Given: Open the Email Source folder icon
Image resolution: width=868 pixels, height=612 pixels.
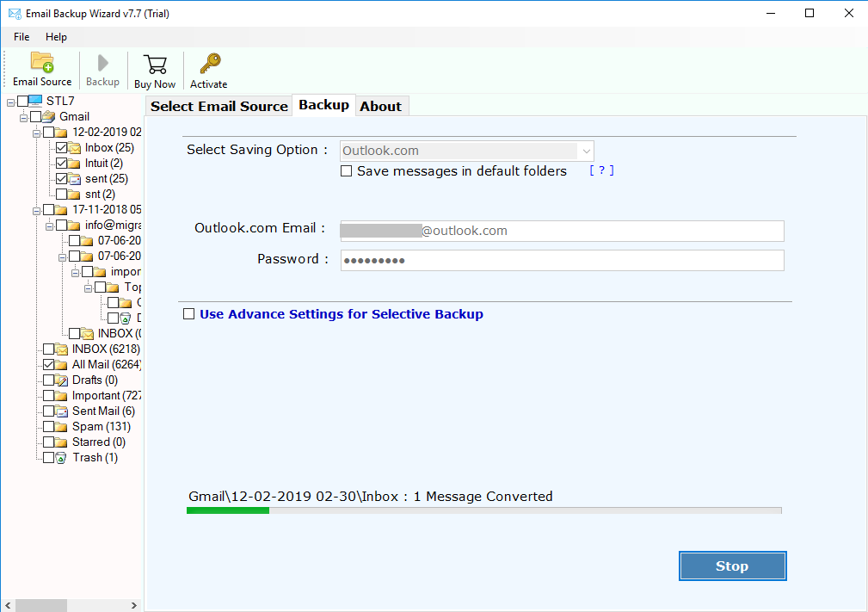Looking at the screenshot, I should (x=42, y=63).
